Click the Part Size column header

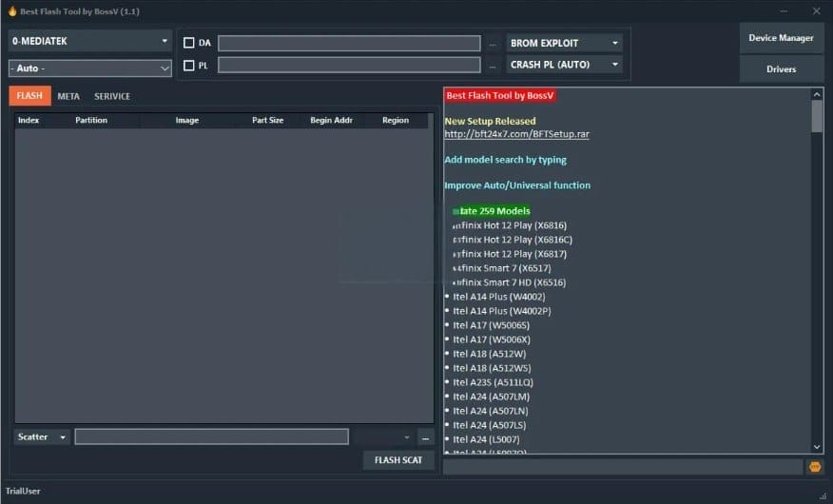(268, 120)
